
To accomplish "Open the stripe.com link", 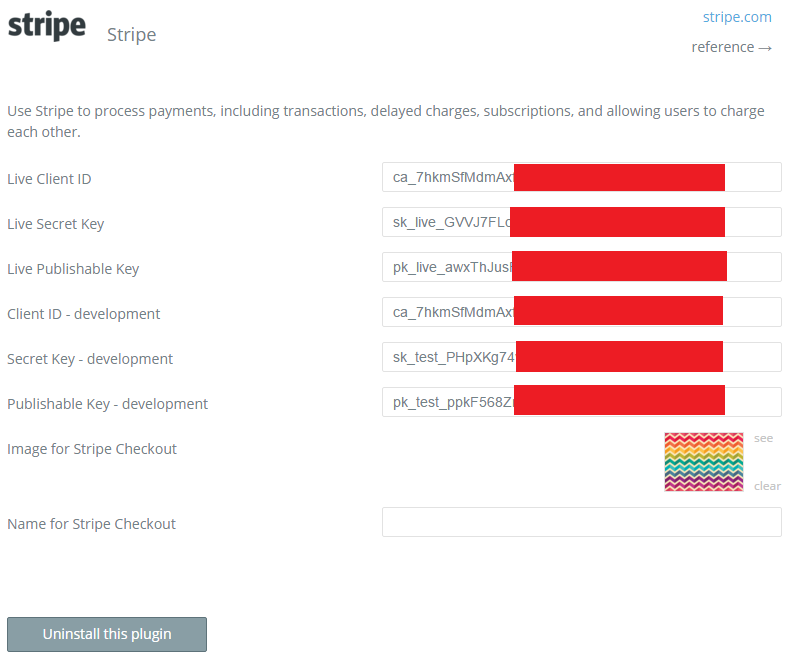I will [x=737, y=16].
